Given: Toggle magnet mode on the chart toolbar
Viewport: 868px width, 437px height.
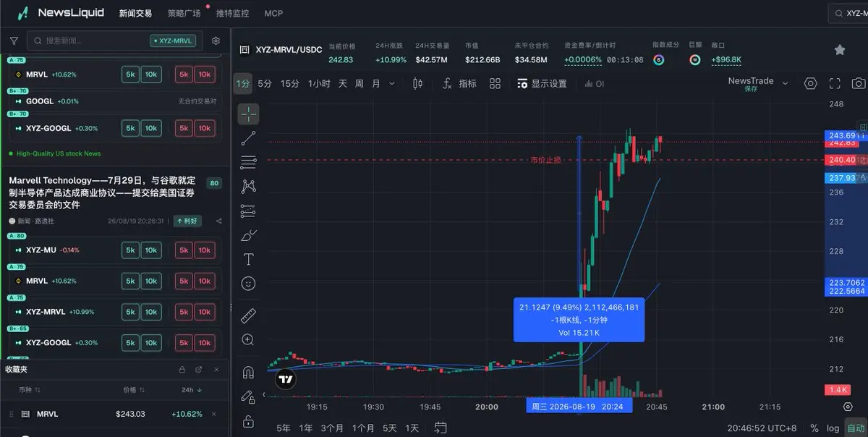Looking at the screenshot, I should point(248,372).
